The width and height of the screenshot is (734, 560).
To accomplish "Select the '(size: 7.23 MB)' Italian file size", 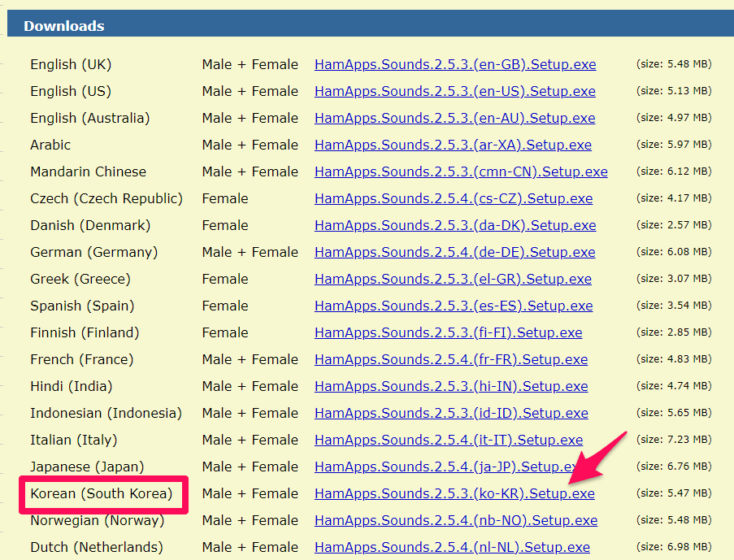I will 674,439.
